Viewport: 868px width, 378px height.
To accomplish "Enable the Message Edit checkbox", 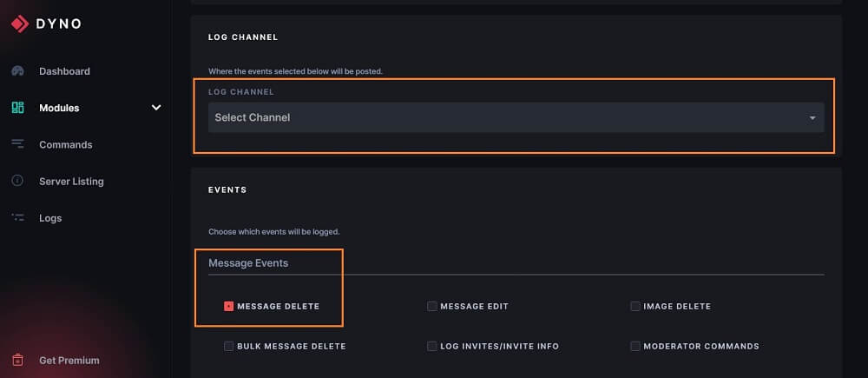I will click(x=431, y=306).
